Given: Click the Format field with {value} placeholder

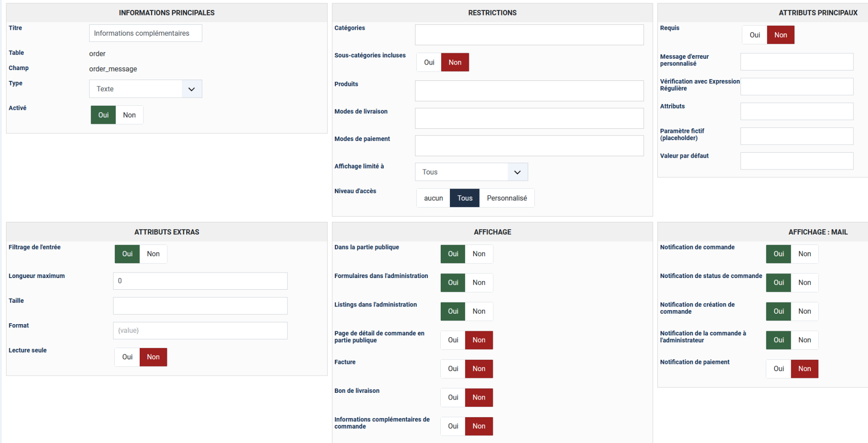Looking at the screenshot, I should 200,331.
